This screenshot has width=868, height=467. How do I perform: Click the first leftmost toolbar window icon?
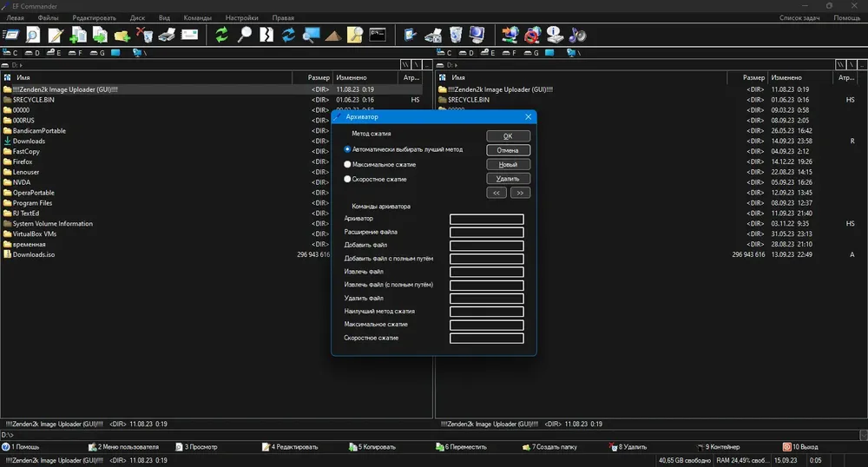(x=10, y=35)
